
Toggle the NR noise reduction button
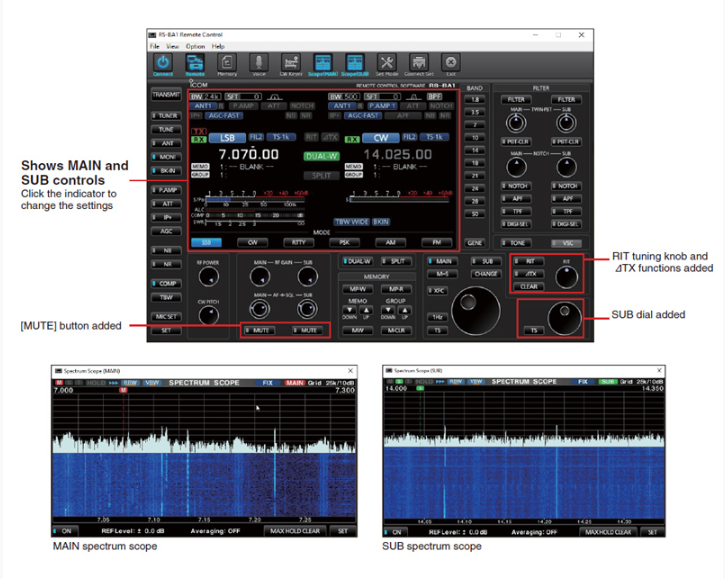pyautogui.click(x=166, y=264)
